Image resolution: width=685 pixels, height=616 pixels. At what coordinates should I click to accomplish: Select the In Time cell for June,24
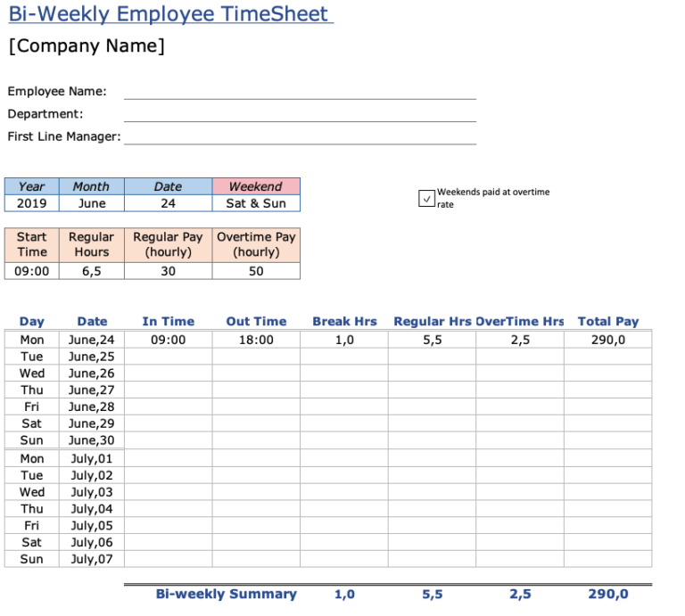click(169, 340)
